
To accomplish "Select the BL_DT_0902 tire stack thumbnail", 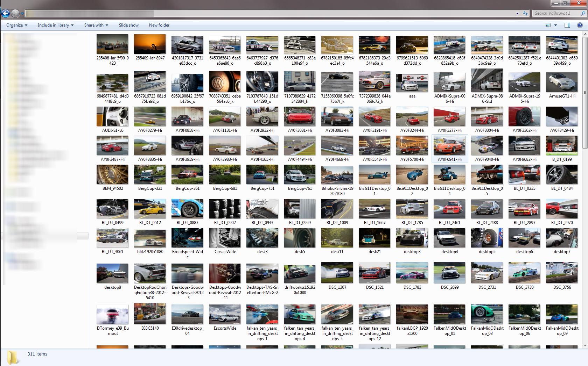I will pos(225,209).
